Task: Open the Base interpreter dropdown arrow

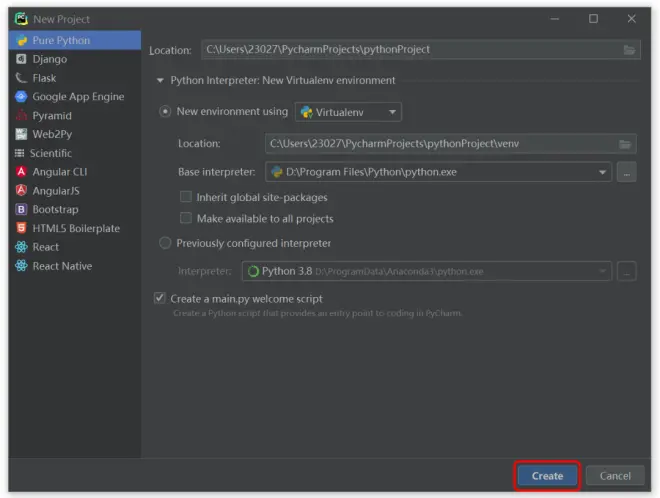Action: [602, 172]
